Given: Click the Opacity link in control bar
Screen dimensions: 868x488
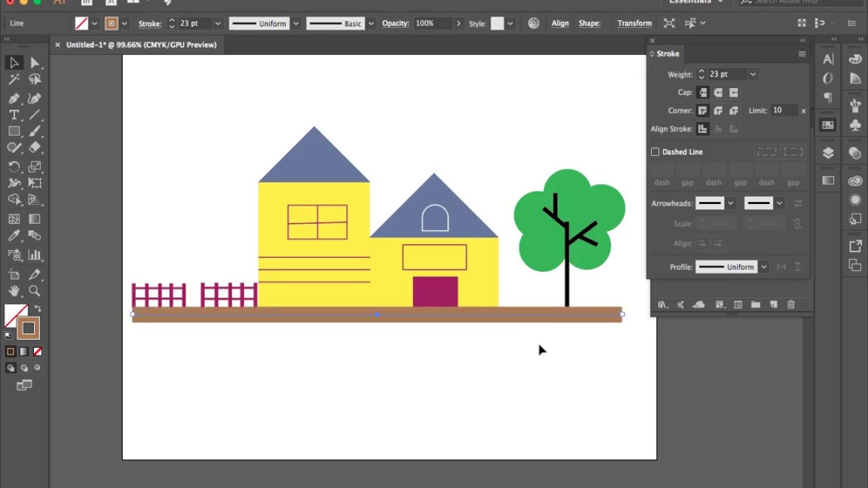Looking at the screenshot, I should (395, 23).
